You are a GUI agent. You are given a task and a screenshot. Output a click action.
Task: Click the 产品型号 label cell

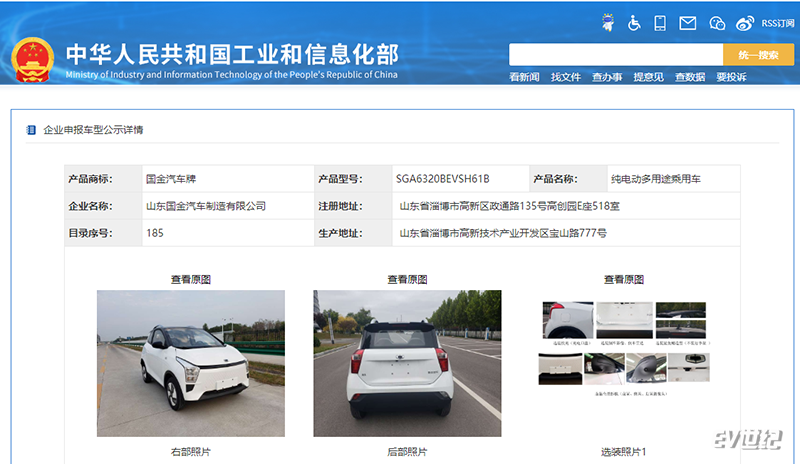pos(353,179)
